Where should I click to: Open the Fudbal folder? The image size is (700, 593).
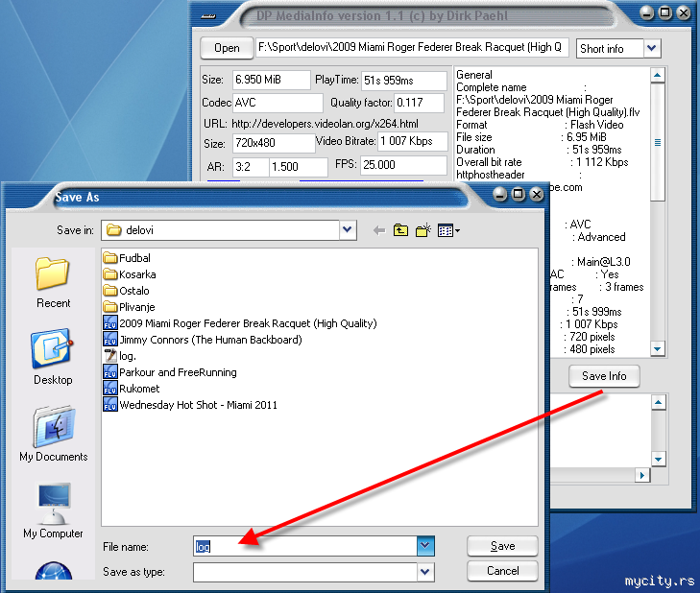click(127, 258)
